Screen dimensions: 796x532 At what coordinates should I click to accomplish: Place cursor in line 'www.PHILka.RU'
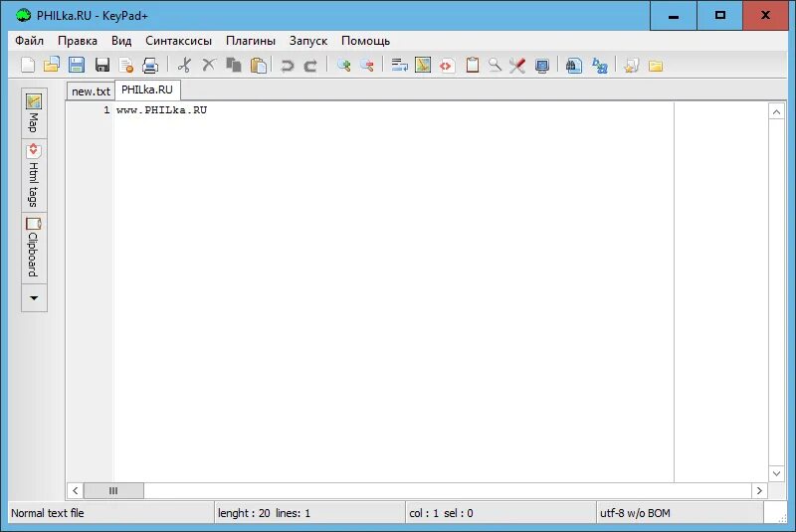(161, 110)
